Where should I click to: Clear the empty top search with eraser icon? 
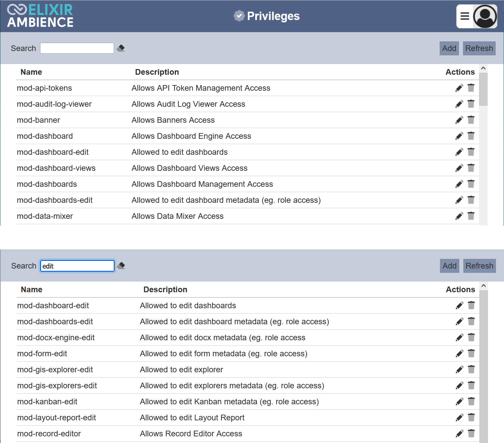point(121,48)
